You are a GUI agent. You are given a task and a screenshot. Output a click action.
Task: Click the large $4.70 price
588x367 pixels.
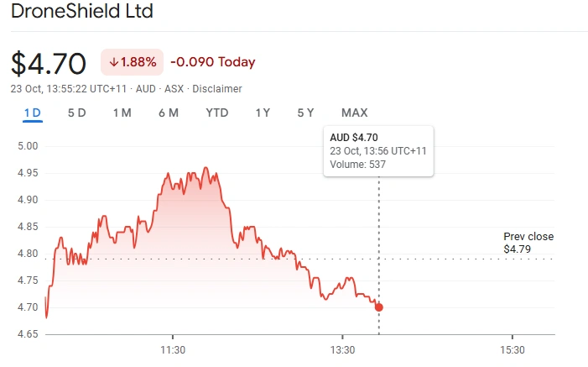(x=49, y=63)
